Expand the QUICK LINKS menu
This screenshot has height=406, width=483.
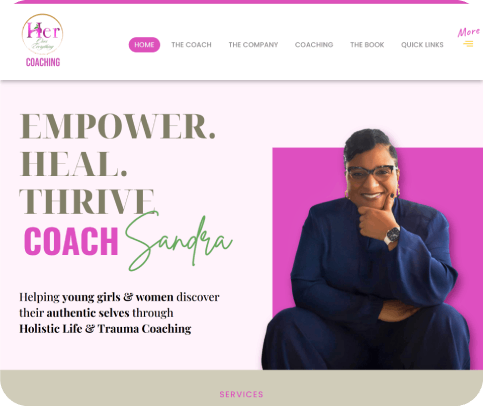click(422, 45)
